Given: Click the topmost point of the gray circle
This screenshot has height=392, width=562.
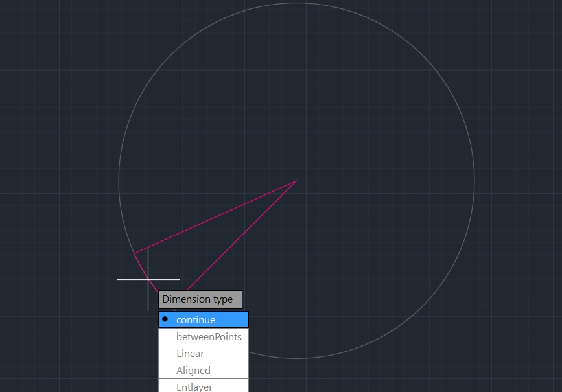Looking at the screenshot, I should 296,3.
